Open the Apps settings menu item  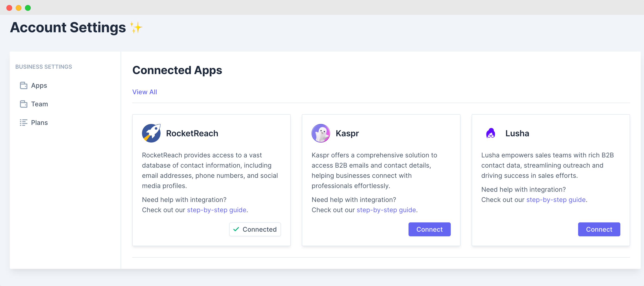[39, 86]
